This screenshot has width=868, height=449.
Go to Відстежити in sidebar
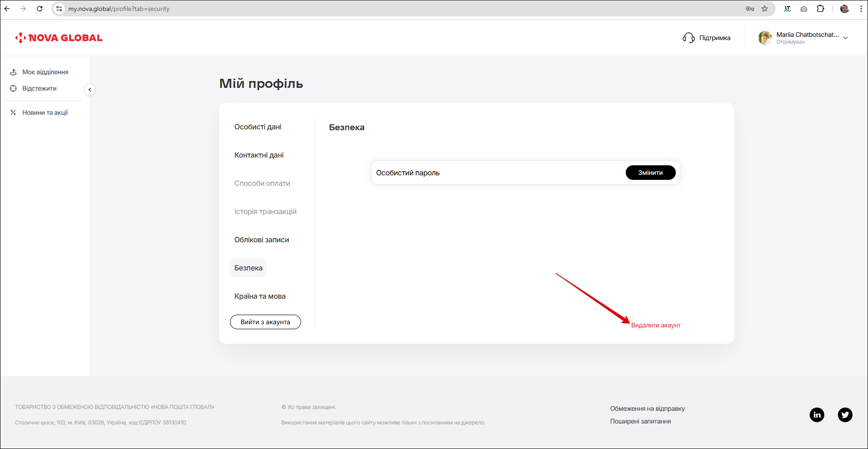(39, 88)
